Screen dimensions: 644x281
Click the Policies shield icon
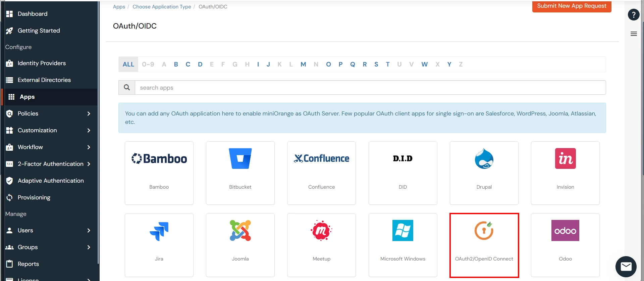[x=9, y=113]
